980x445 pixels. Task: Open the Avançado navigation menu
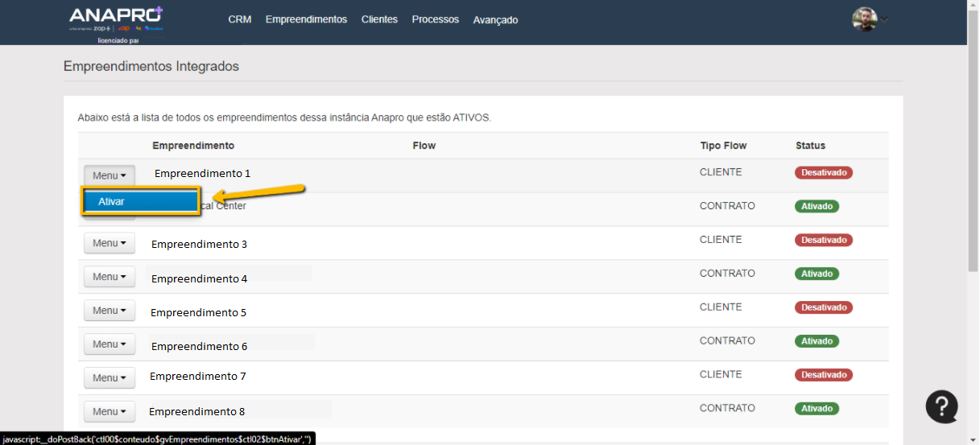[x=495, y=20]
